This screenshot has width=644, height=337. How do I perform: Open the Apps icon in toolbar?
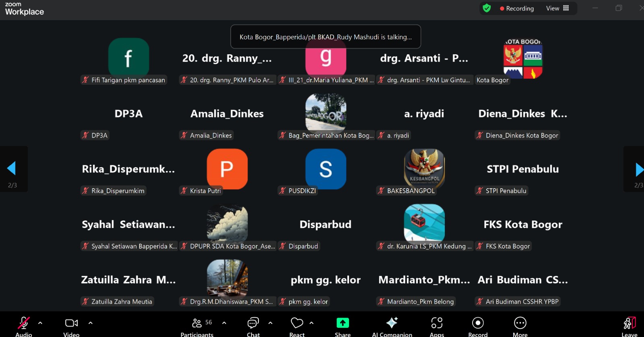437,323
